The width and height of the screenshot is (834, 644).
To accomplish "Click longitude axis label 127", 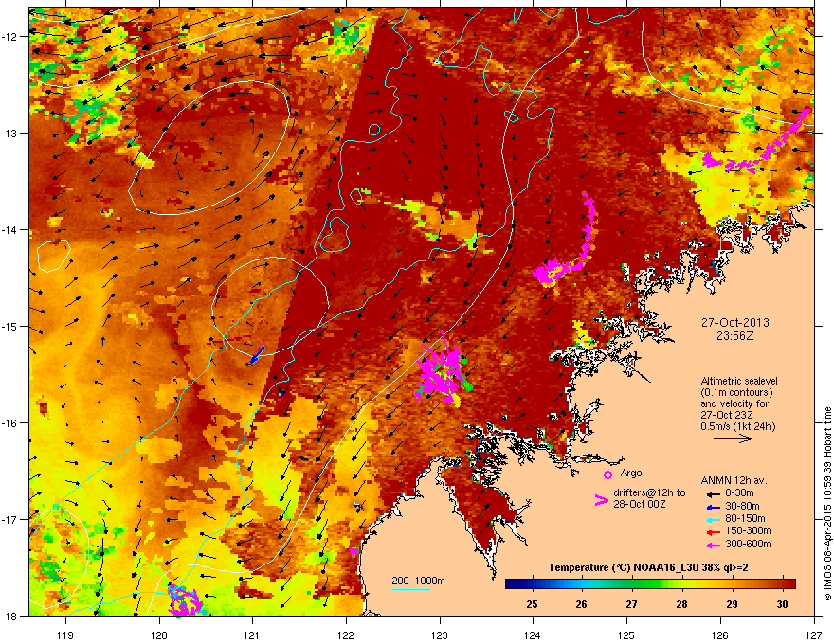I will tap(814, 635).
